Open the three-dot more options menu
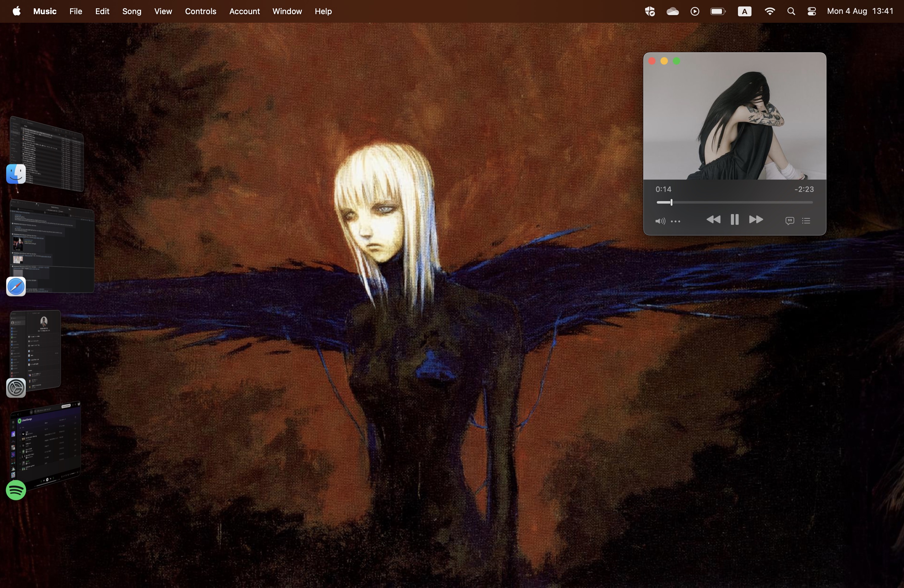 coord(676,221)
